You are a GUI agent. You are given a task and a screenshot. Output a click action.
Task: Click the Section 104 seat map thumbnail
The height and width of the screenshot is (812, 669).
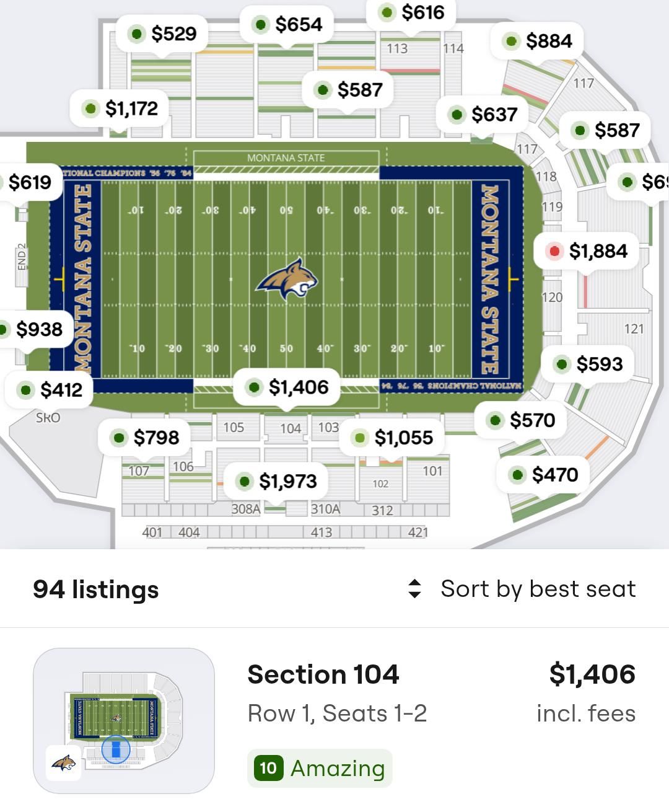pos(124,721)
